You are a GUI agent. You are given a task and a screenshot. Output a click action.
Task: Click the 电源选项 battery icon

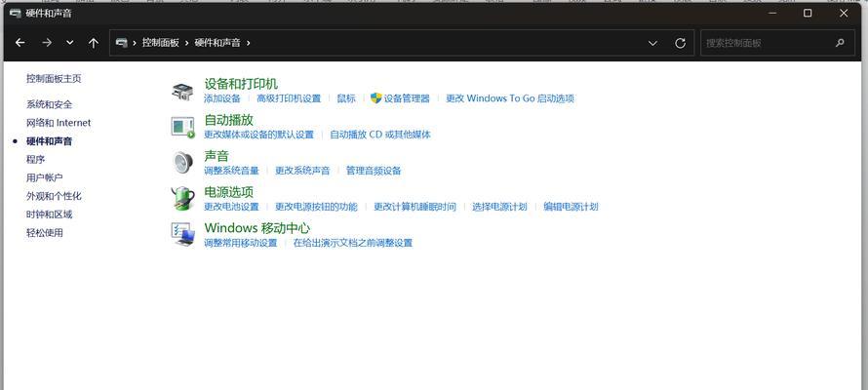click(182, 199)
